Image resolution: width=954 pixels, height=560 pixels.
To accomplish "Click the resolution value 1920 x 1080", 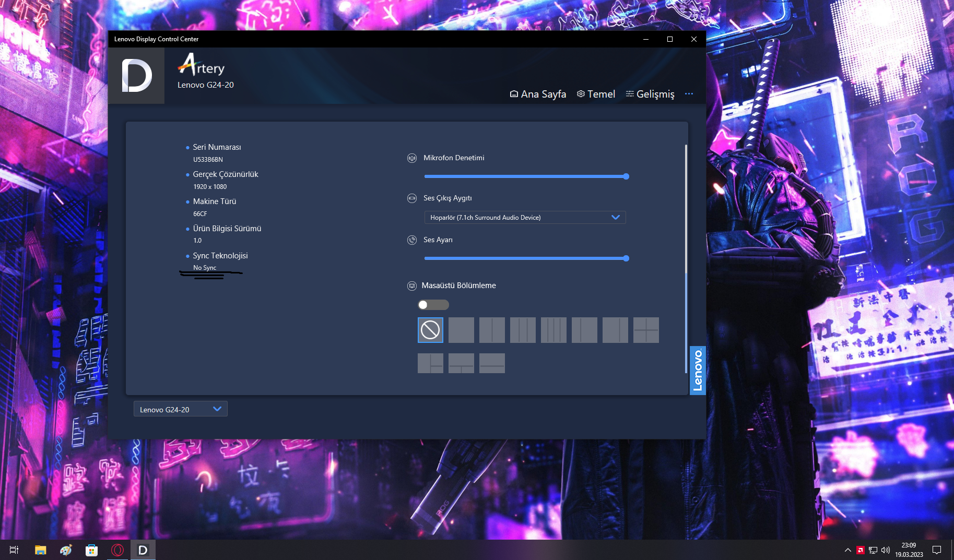I will [210, 187].
